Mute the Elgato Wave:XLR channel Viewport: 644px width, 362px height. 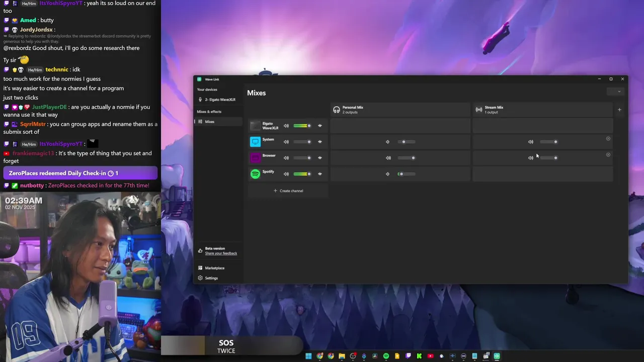(286, 126)
